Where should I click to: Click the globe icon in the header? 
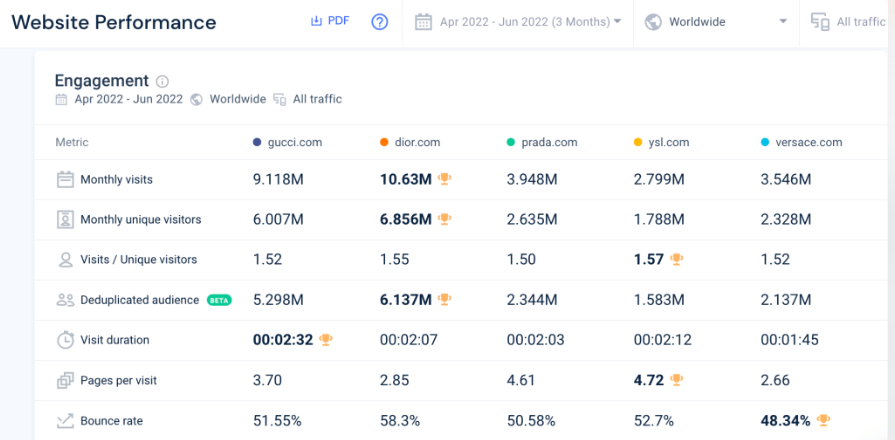pos(653,22)
